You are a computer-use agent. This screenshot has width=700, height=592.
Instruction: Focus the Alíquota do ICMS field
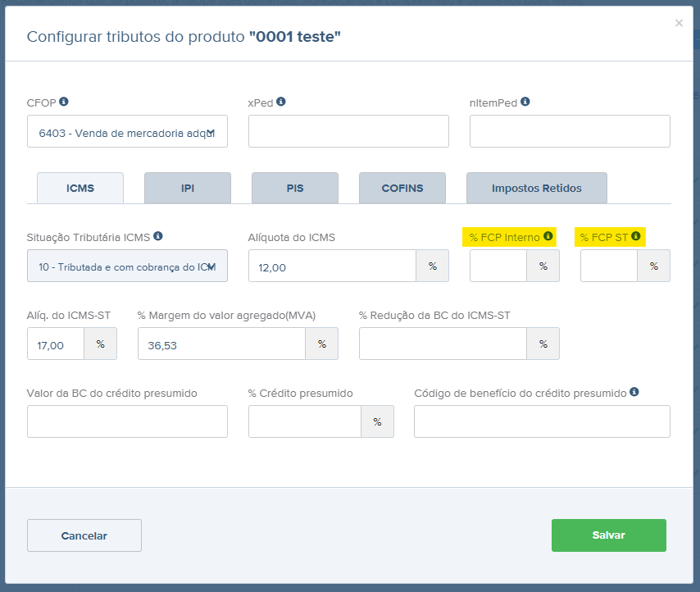(x=332, y=266)
